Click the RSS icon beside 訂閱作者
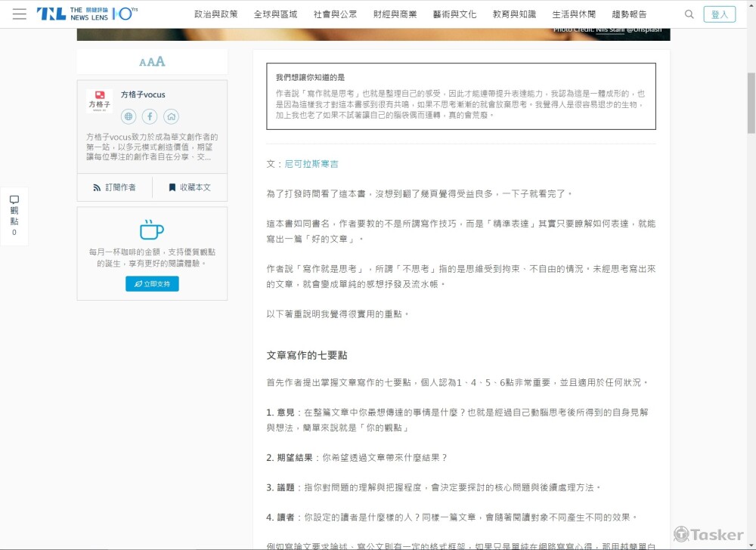The image size is (756, 550). [94, 187]
